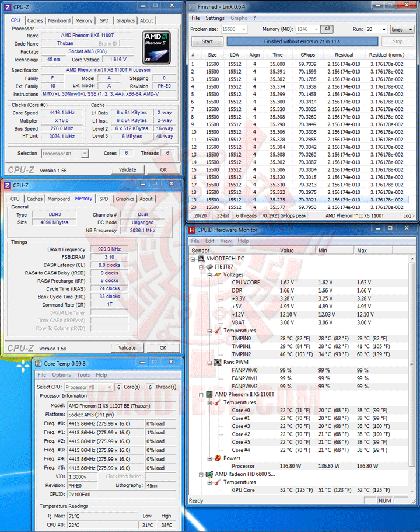Click Validate in the CPU-Z Memory window
The image size is (420, 532).
click(127, 348)
